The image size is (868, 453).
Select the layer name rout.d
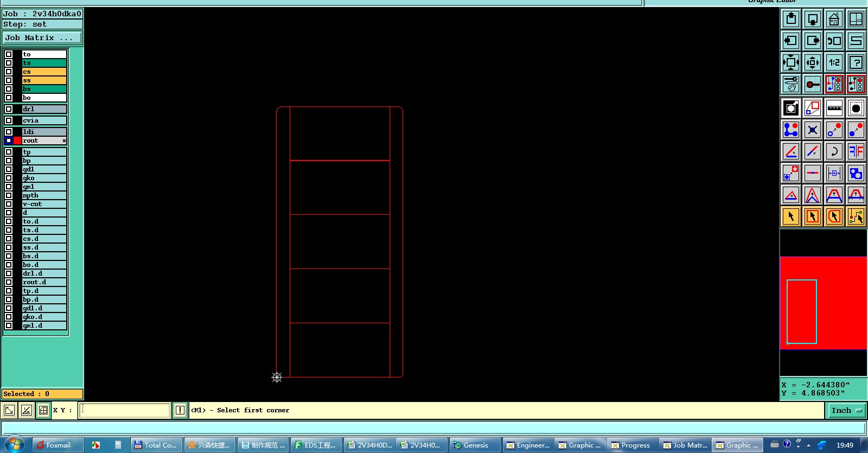[44, 282]
